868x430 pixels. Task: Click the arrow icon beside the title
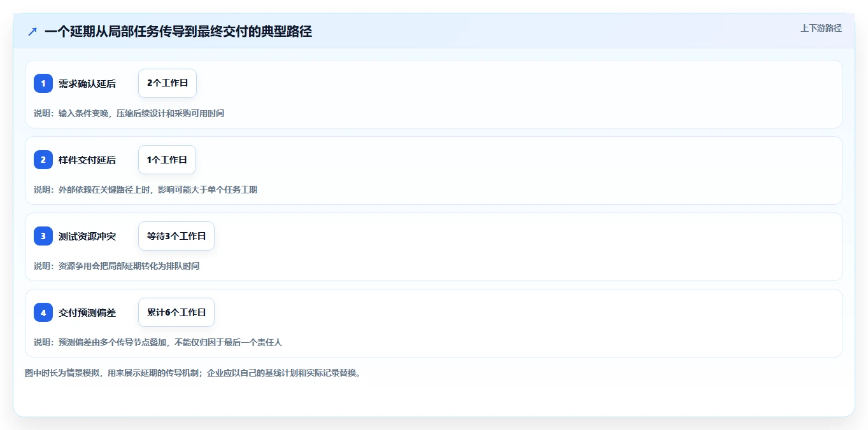click(x=32, y=31)
